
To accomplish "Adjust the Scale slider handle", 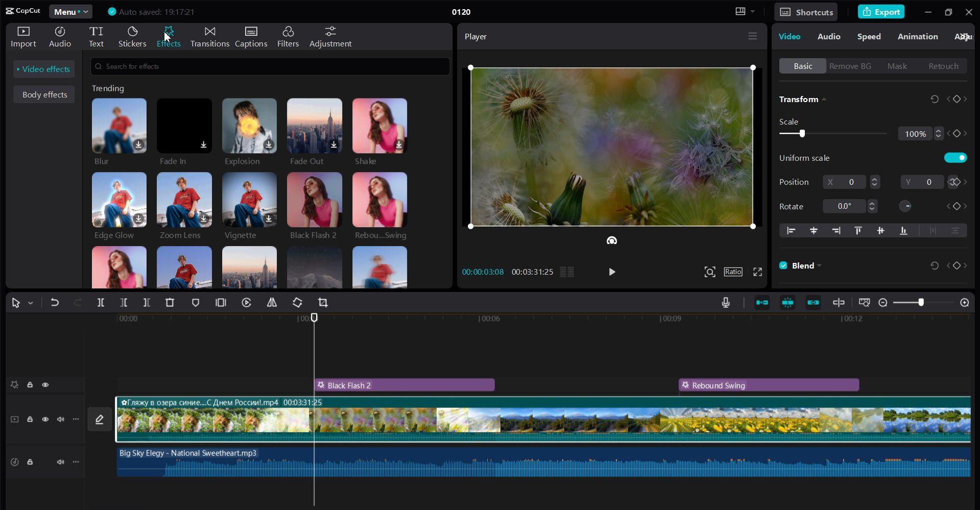I will (x=802, y=133).
